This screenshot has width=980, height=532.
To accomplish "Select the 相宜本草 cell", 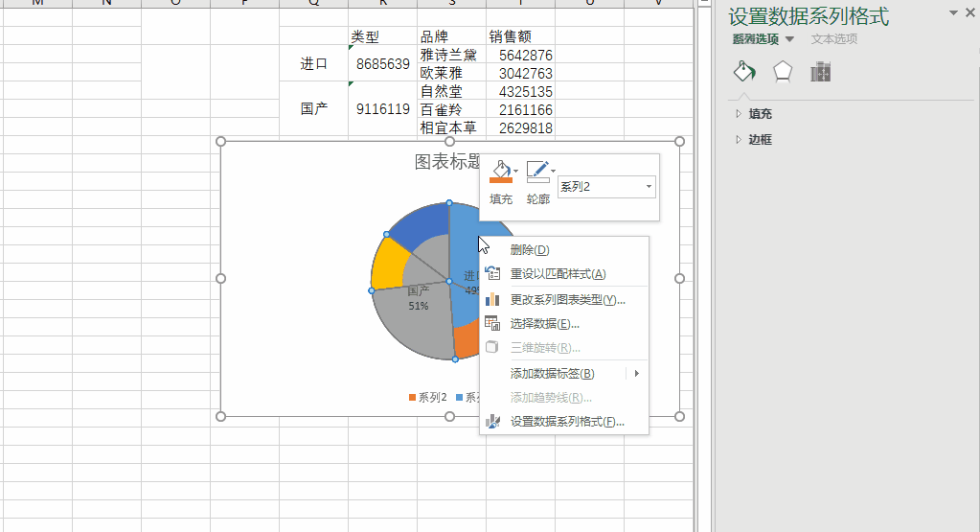I will click(451, 127).
